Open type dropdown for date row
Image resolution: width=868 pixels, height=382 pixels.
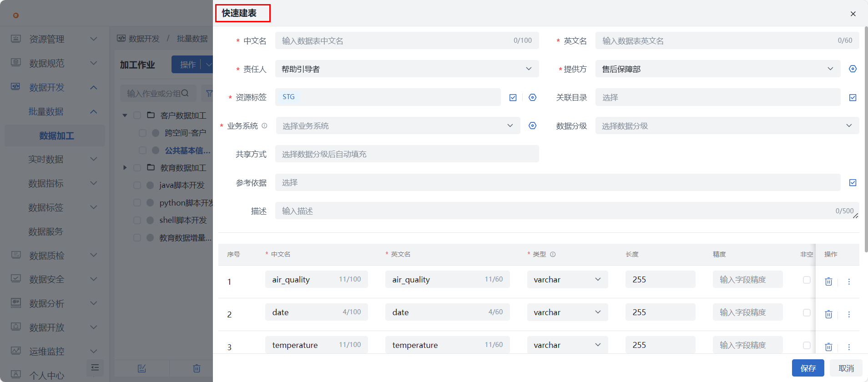pos(567,312)
